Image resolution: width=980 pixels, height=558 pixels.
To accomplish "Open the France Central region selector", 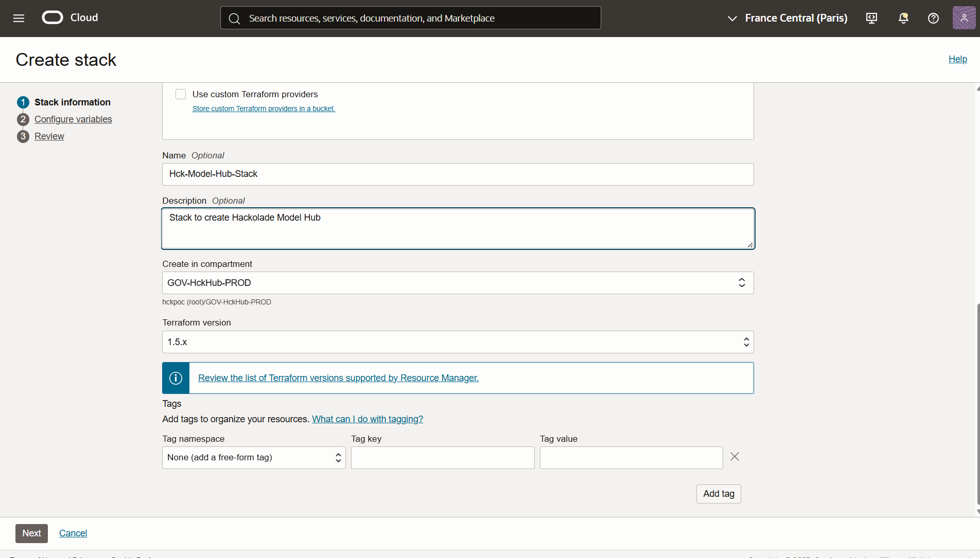I will tap(786, 18).
